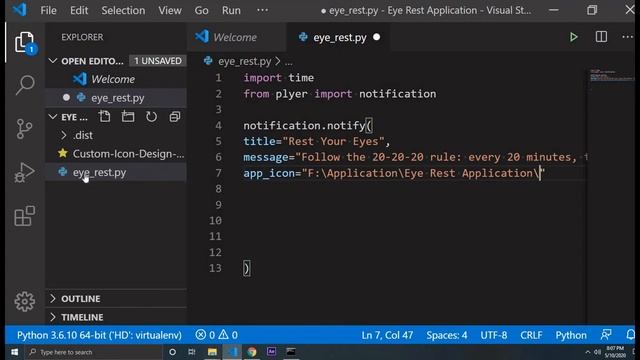Open Task View on the taskbar
640x360 pixels.
[x=192, y=352]
